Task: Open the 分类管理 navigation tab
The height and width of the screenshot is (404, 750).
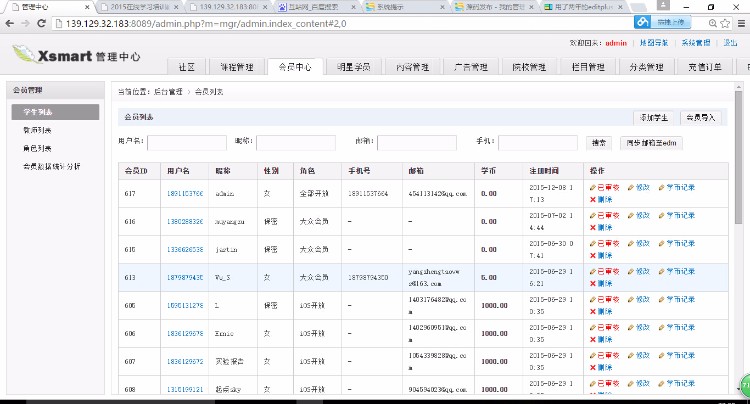Action: point(646,67)
